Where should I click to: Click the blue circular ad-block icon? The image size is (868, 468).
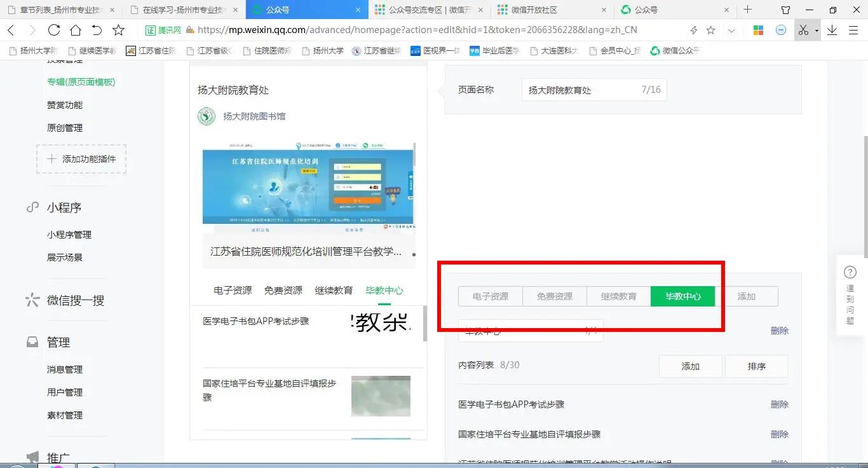coord(781,30)
